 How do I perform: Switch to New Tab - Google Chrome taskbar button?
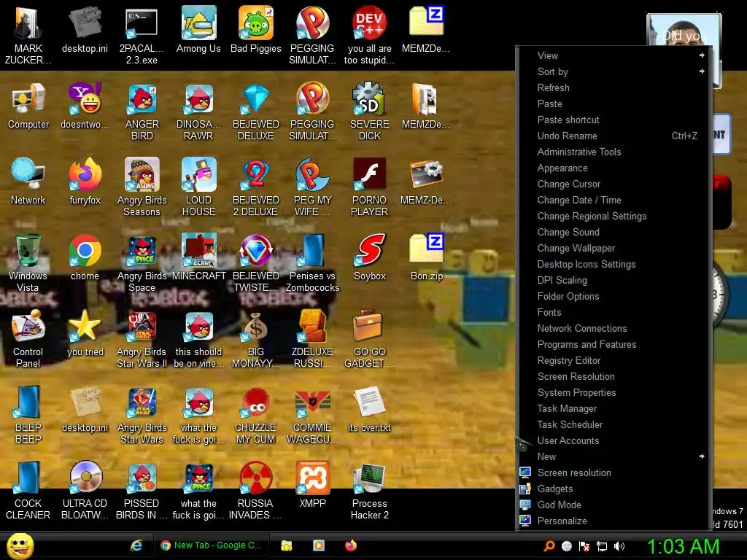211,545
